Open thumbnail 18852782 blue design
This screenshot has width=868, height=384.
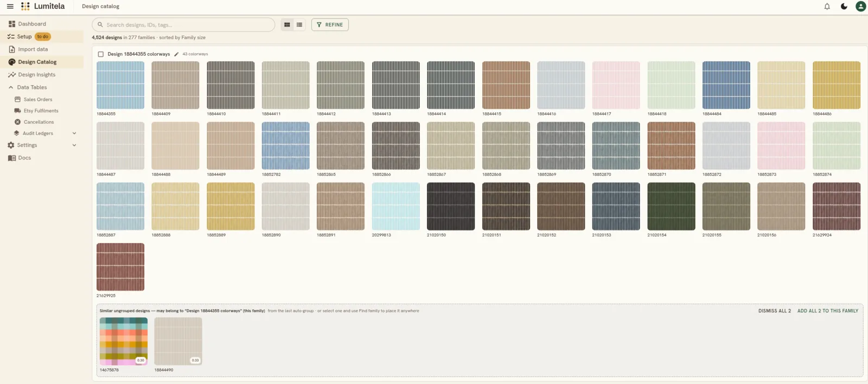point(286,146)
